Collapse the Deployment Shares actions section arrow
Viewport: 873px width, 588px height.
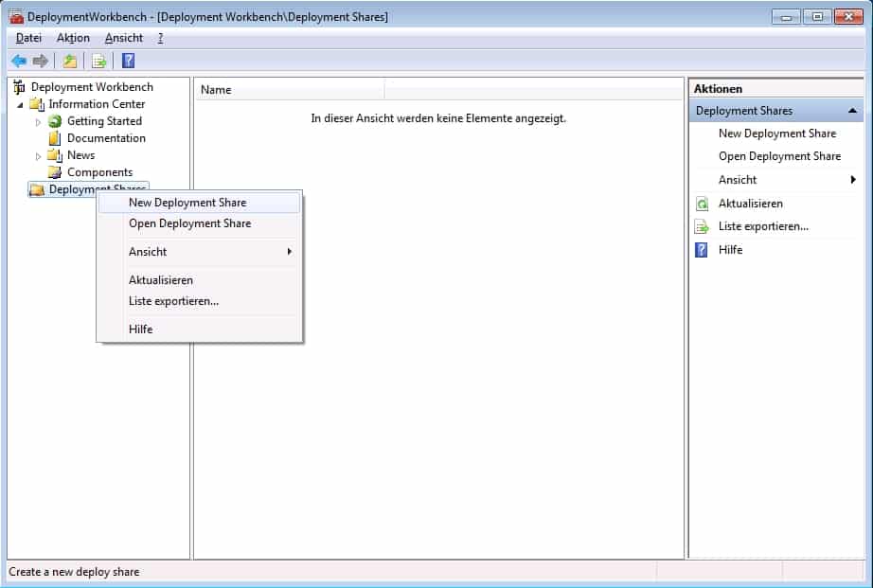(852, 111)
